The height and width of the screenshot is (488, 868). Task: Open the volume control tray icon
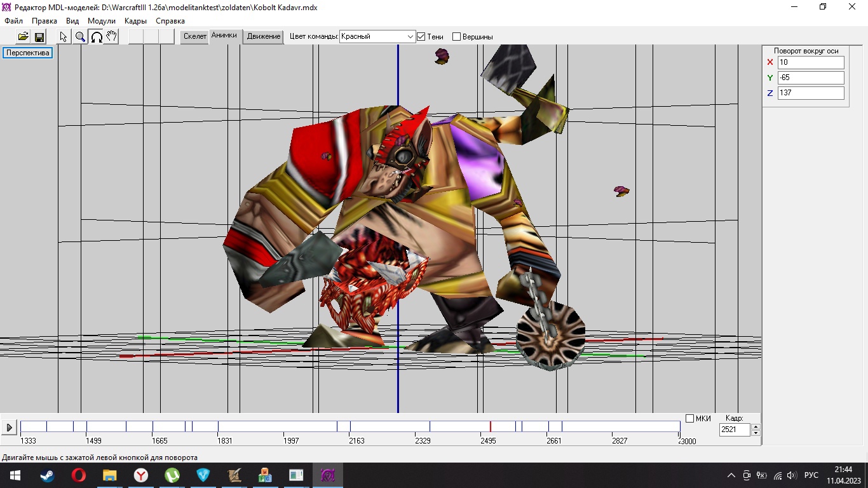click(792, 475)
